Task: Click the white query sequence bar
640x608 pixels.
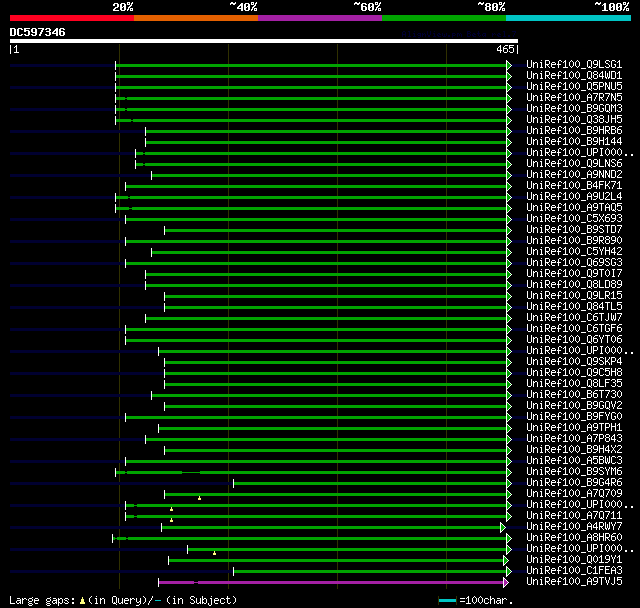Action: pos(264,41)
